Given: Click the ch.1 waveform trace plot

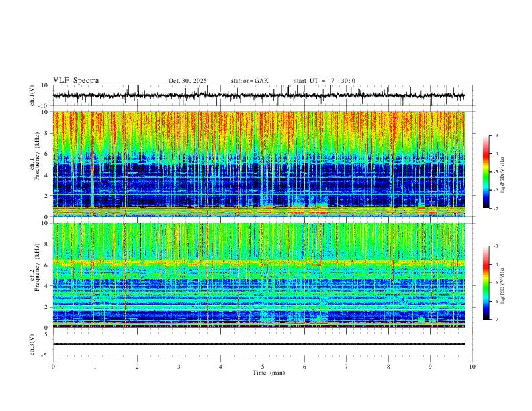Looking at the screenshot, I should (259, 95).
